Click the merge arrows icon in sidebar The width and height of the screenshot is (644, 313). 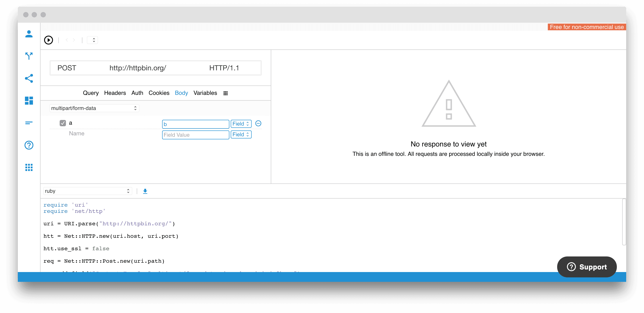(x=29, y=56)
